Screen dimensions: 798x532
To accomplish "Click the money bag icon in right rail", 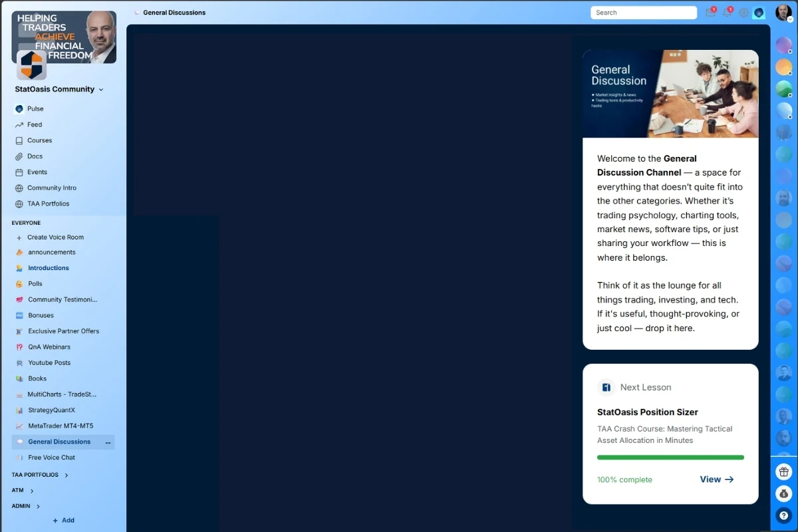I will coord(783,493).
